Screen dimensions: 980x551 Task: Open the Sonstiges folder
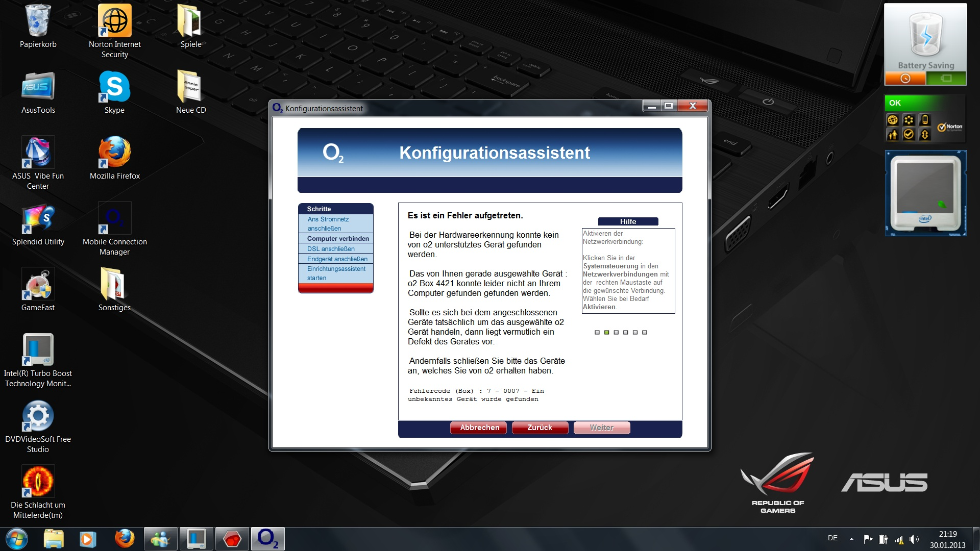115,290
